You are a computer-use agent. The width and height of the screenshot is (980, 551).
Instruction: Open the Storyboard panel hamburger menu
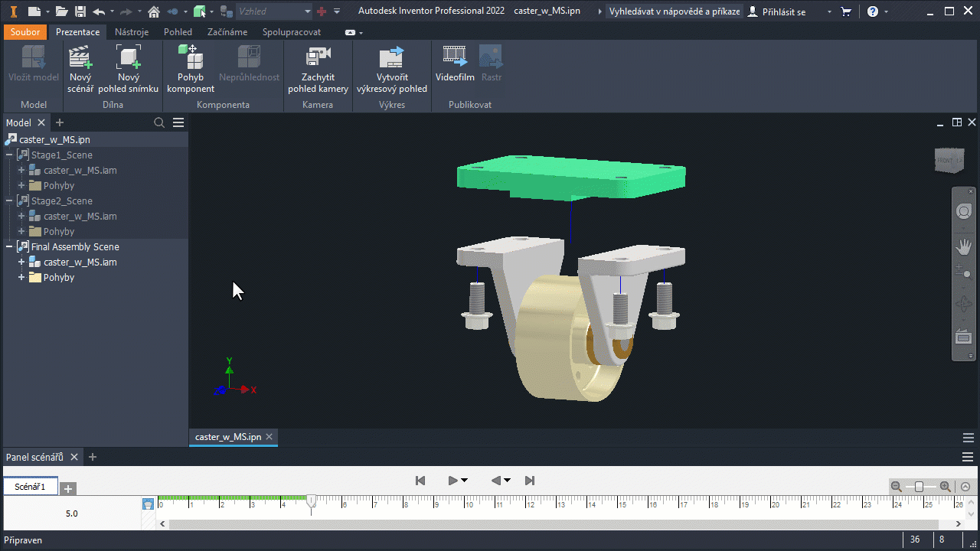point(968,457)
